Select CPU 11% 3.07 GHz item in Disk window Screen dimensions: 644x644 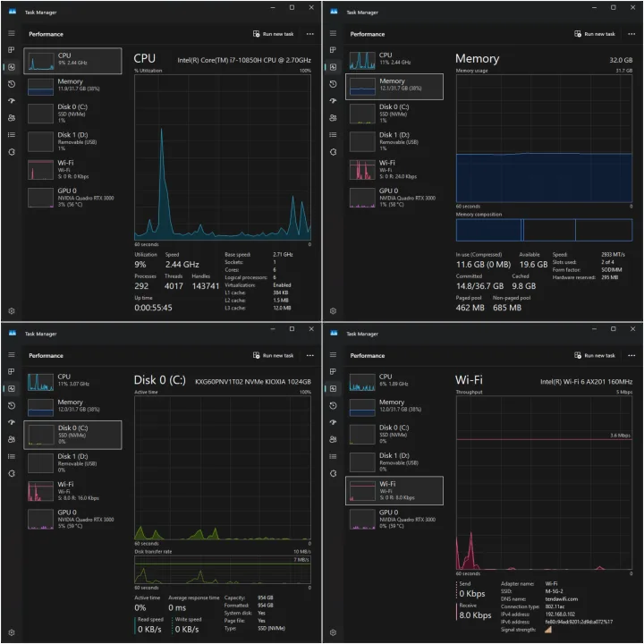(72, 382)
